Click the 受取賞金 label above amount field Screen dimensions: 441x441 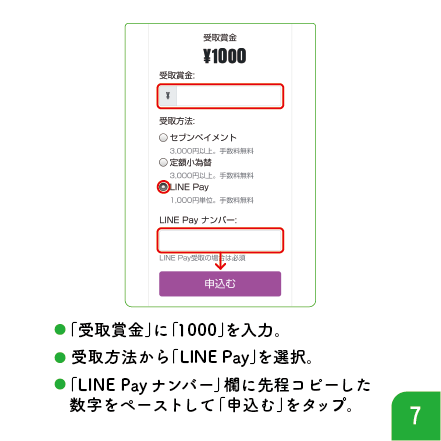coord(177,75)
